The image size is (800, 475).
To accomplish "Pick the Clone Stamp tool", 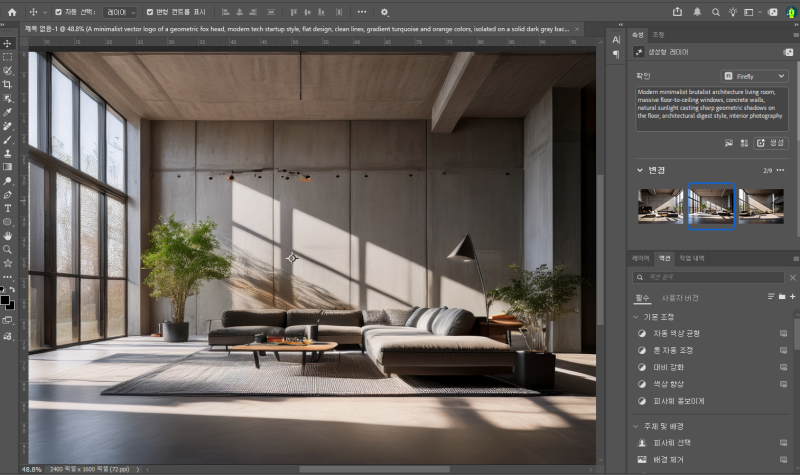I will click(7, 153).
